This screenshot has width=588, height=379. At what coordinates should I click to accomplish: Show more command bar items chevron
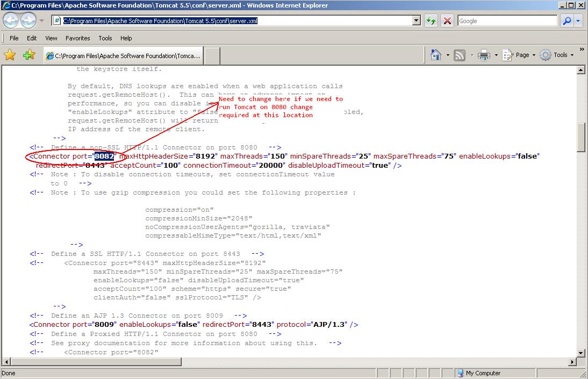pyautogui.click(x=582, y=49)
